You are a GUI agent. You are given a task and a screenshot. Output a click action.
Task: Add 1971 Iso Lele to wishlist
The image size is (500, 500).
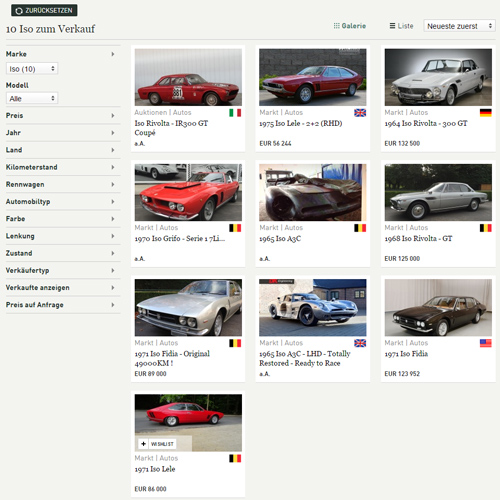coord(157,444)
